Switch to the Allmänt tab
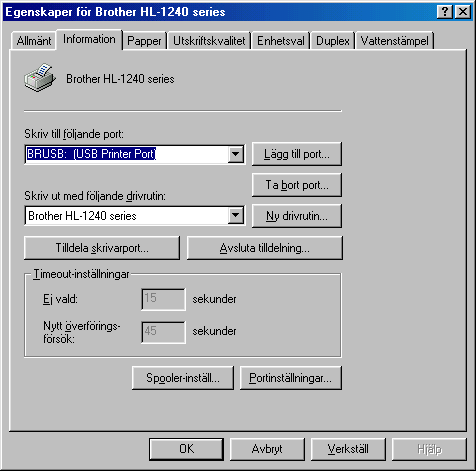Image resolution: width=476 pixels, height=471 pixels. coord(34,41)
